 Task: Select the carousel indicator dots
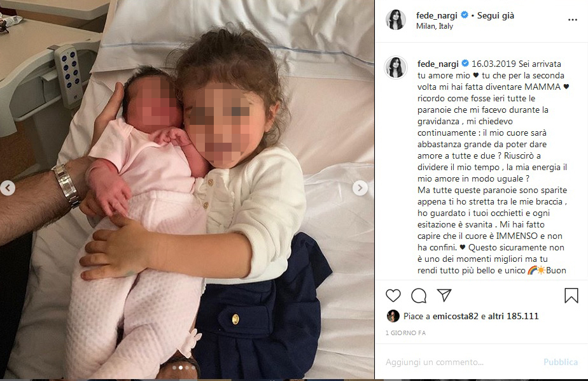(x=184, y=368)
